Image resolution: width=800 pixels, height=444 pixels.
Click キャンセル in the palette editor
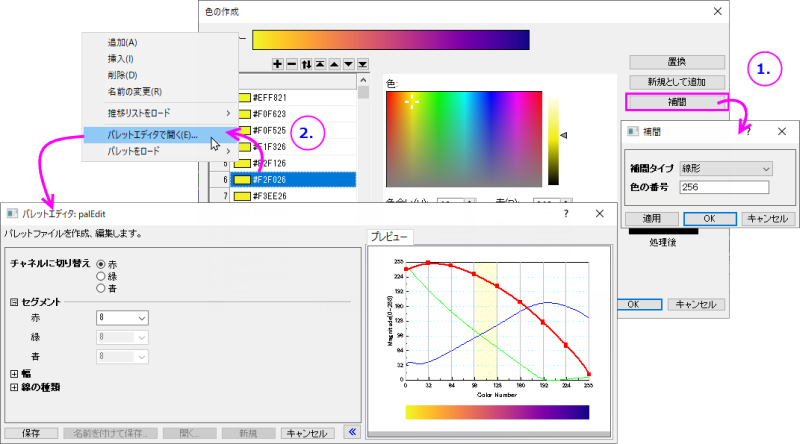(x=307, y=433)
